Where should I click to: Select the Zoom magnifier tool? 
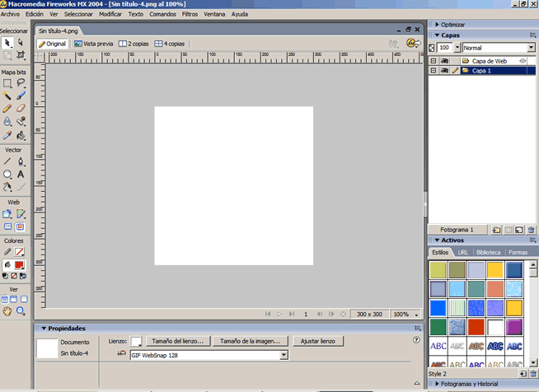coord(21,311)
